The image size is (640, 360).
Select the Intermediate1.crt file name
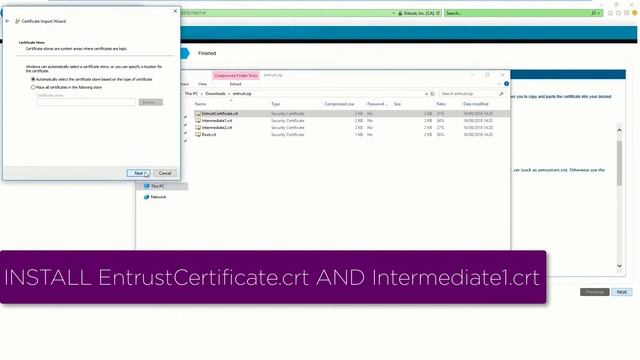(217, 121)
